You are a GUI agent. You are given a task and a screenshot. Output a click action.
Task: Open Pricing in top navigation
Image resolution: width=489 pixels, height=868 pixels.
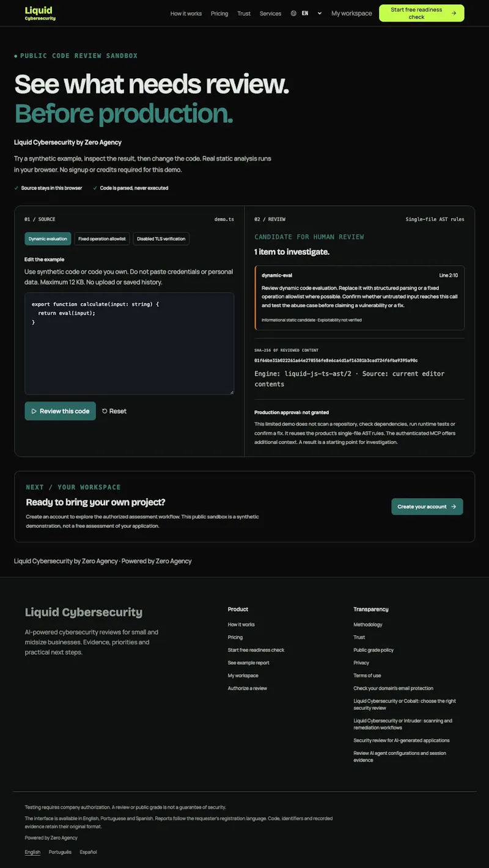pos(219,13)
